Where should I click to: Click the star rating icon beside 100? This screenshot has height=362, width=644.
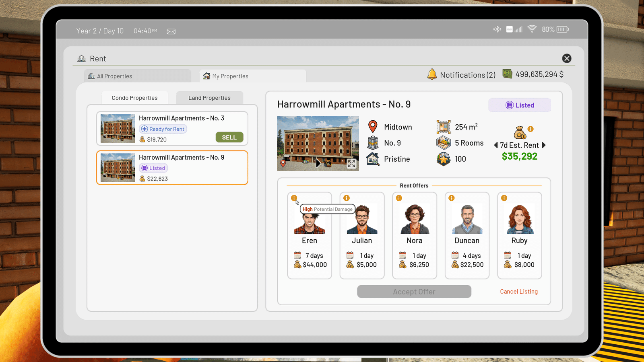tap(444, 159)
